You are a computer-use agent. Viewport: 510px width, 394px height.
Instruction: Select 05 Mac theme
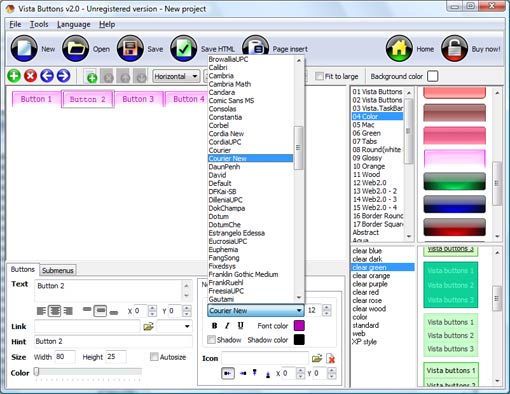pos(363,125)
